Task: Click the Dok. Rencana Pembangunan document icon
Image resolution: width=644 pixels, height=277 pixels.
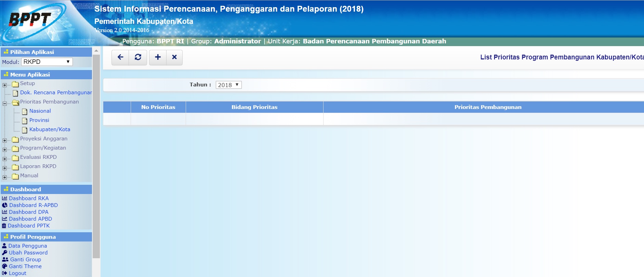Action: (x=15, y=93)
